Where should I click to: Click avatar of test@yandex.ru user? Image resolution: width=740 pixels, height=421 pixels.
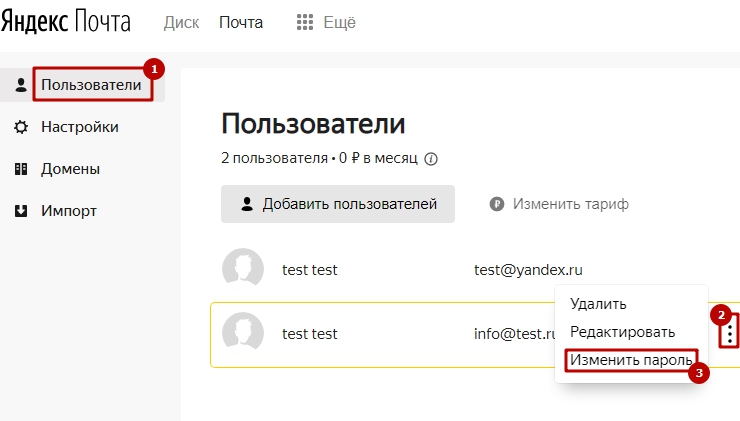(243, 269)
